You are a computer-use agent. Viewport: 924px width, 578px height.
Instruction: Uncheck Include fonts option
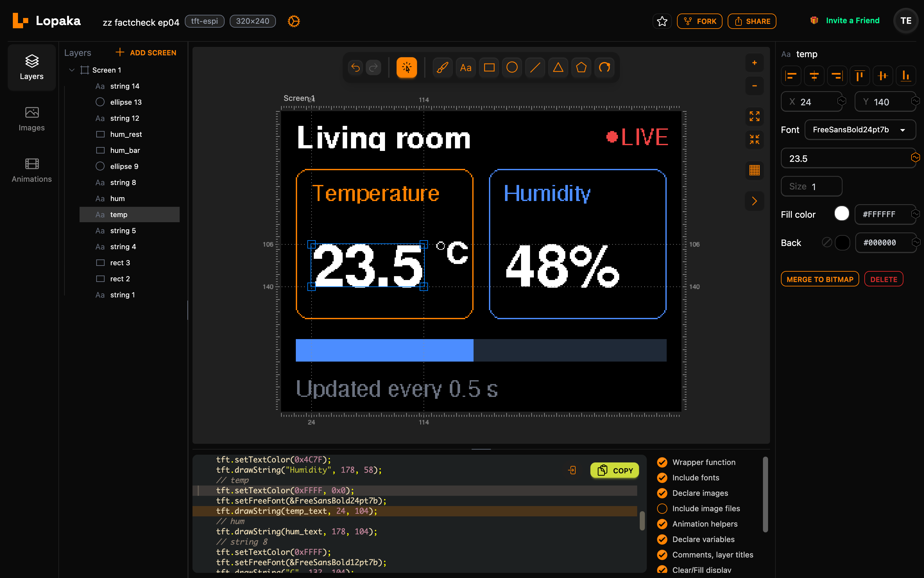[662, 477]
